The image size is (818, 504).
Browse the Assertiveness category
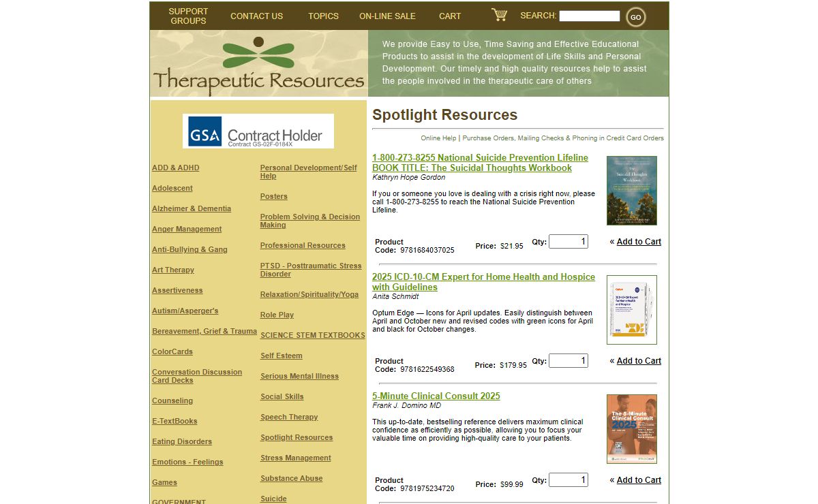pos(177,290)
